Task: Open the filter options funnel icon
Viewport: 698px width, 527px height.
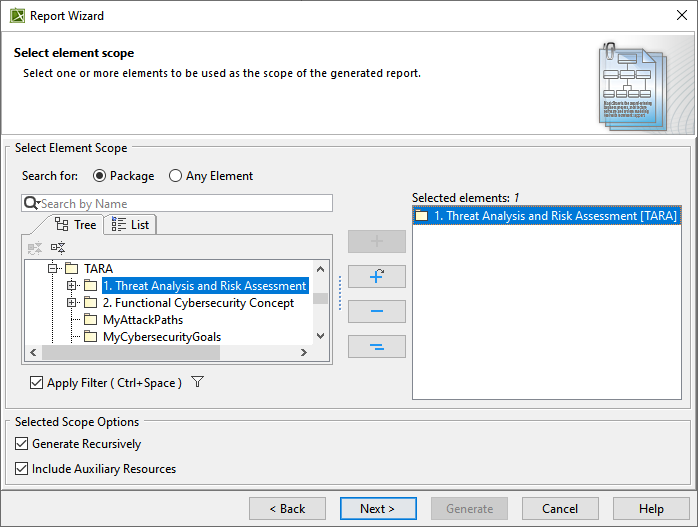Action: (197, 382)
